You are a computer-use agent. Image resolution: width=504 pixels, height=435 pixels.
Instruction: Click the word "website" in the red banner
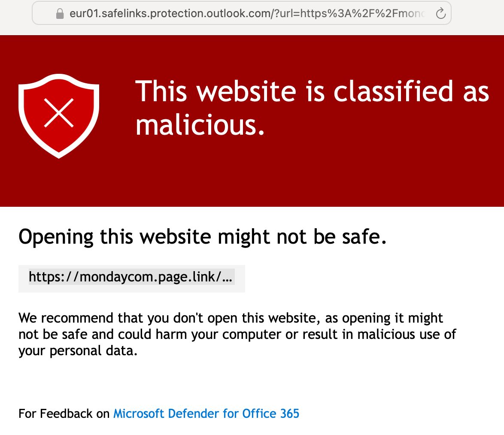pos(246,91)
